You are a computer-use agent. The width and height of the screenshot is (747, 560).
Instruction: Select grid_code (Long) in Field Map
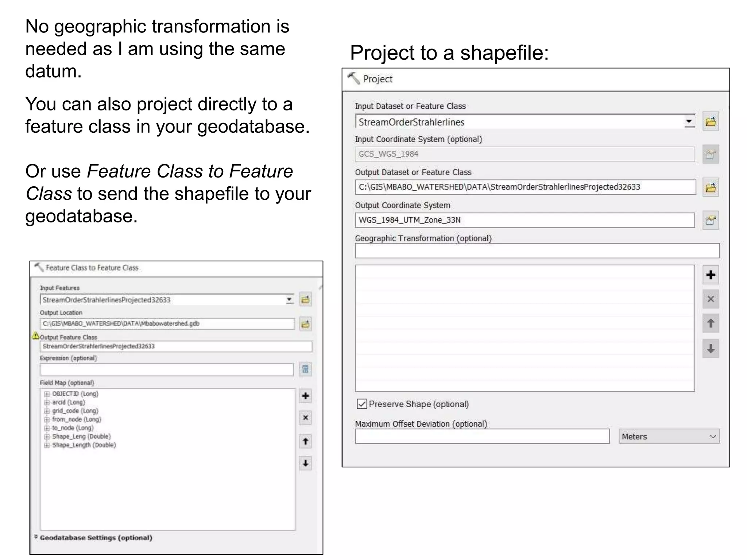point(75,411)
